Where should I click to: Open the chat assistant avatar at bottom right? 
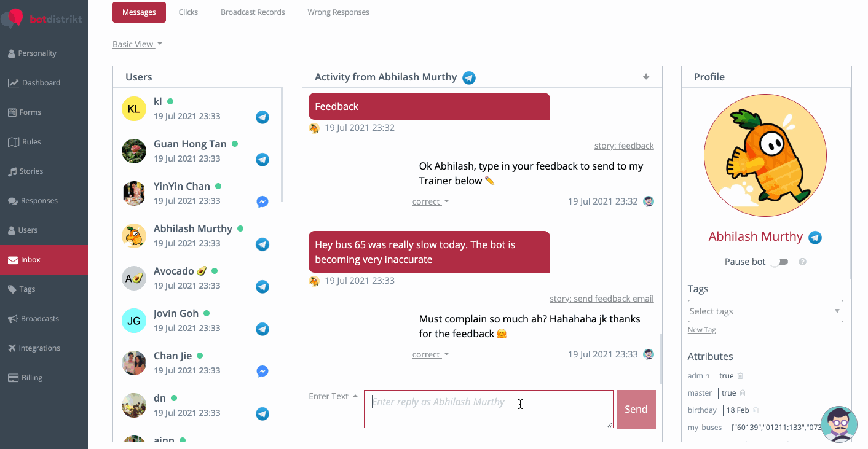click(839, 424)
